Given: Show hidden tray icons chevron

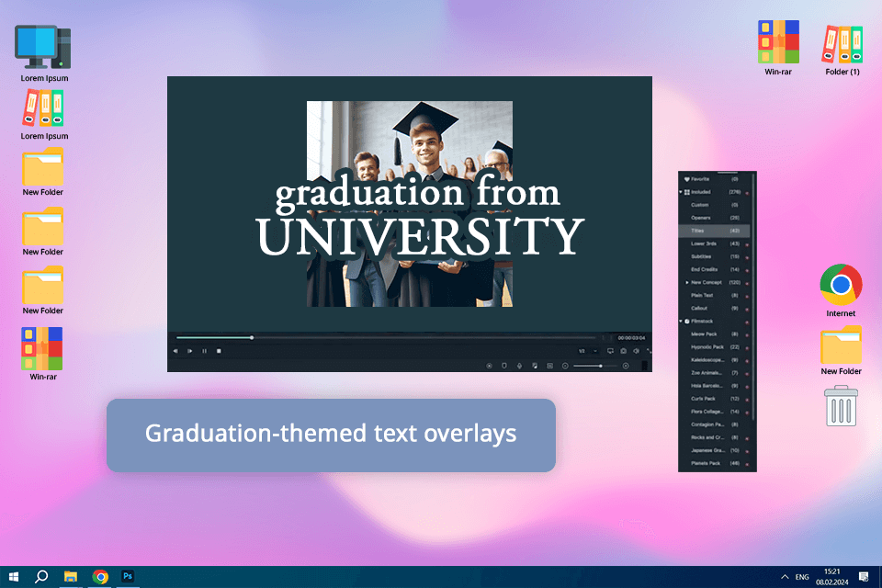Looking at the screenshot, I should tap(785, 577).
